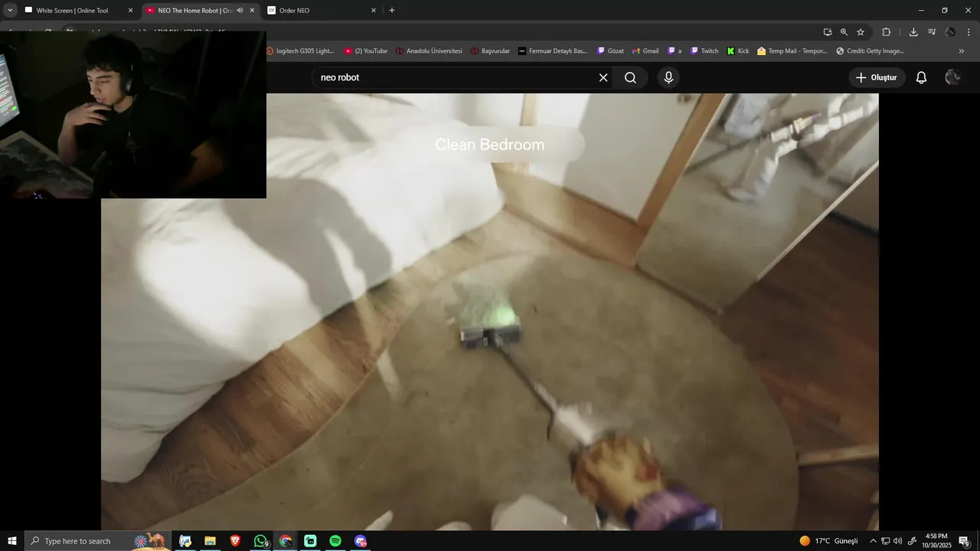
Task: Click the install app icon in address bar
Action: click(828, 32)
